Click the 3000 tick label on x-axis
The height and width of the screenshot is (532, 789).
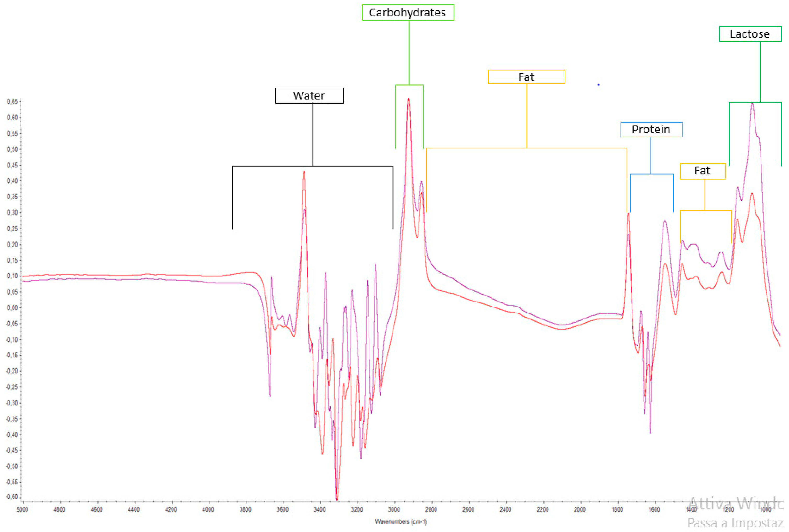(x=394, y=510)
